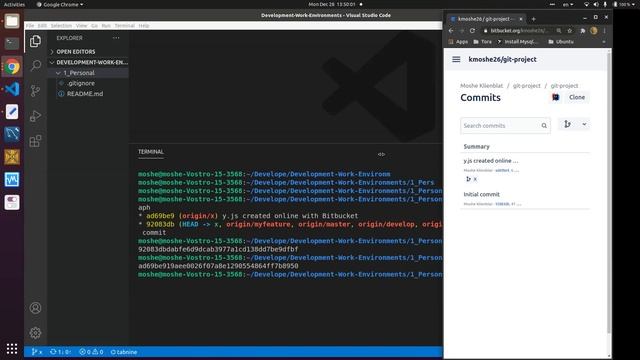Open the new tab in Chrome

(533, 19)
